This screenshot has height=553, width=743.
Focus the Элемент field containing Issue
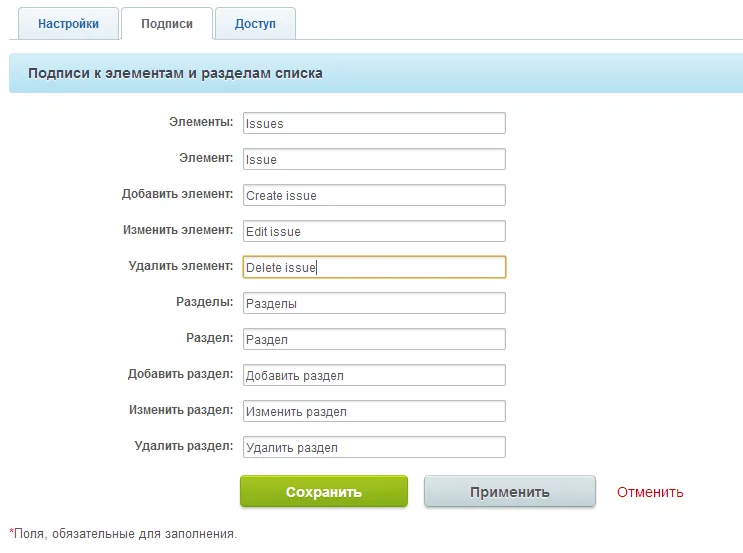[374, 159]
